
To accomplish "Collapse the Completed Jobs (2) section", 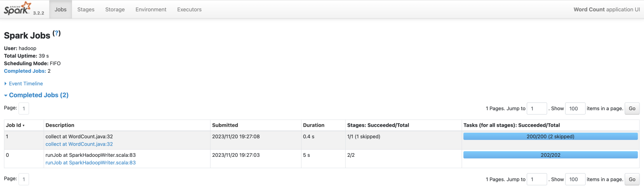I will 39,95.
